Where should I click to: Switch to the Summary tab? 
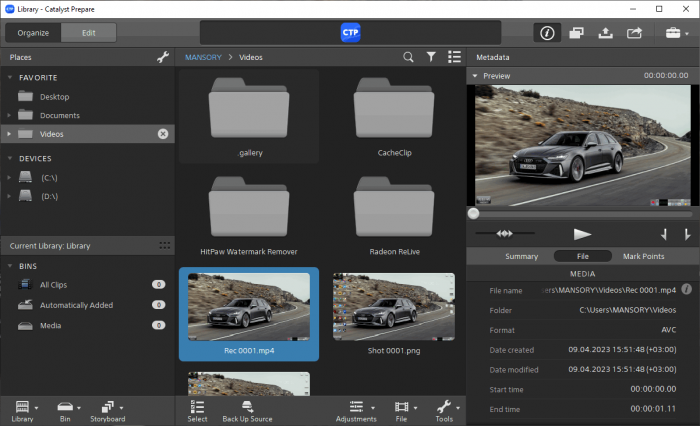pyautogui.click(x=521, y=257)
